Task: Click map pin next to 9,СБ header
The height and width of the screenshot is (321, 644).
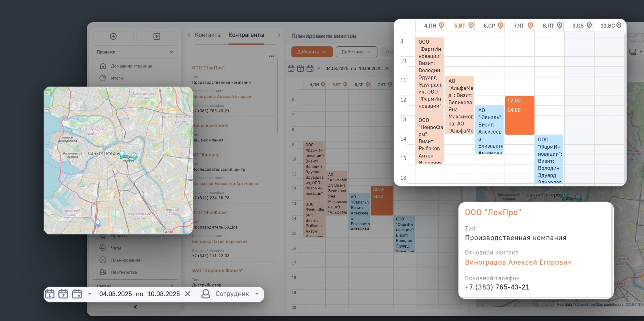Action: click(589, 26)
